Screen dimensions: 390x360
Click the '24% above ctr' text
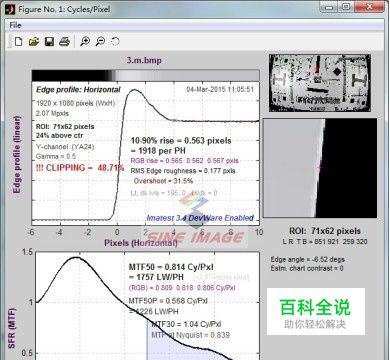(59, 136)
